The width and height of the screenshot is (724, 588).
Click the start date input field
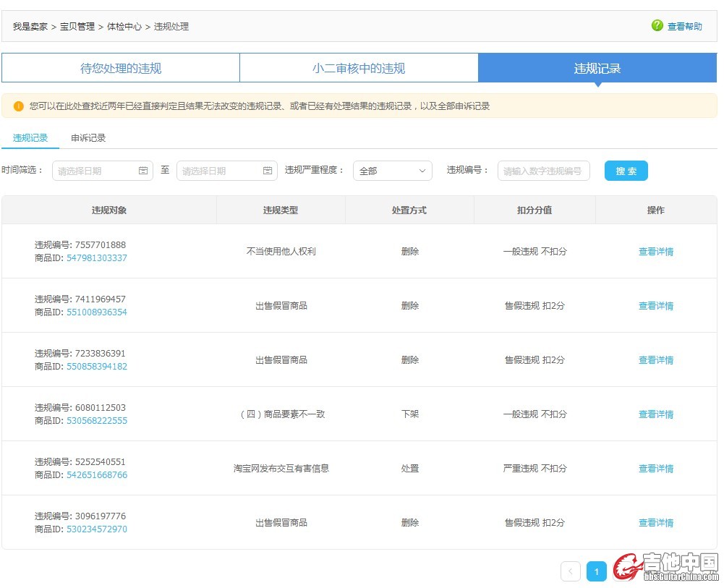pyautogui.click(x=95, y=171)
